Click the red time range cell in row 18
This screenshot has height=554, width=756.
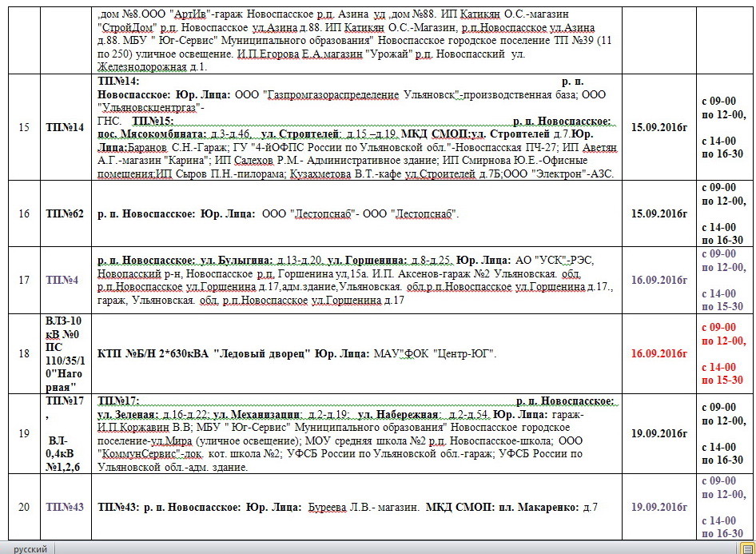coord(723,353)
